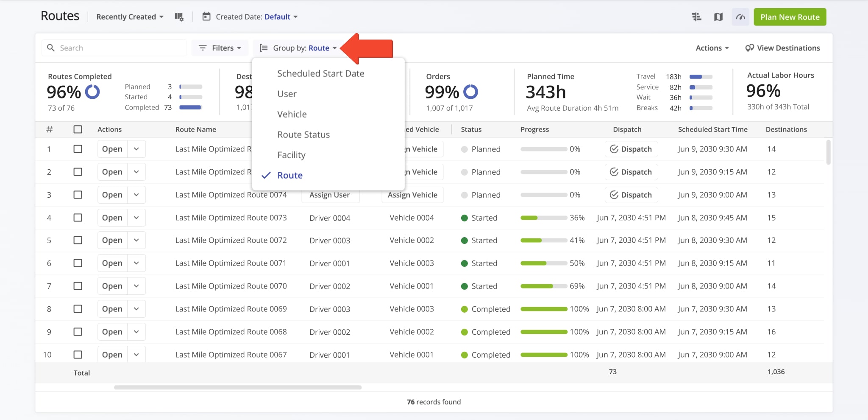The width and height of the screenshot is (868, 420).
Task: Select the Filters funnel icon
Action: click(203, 48)
